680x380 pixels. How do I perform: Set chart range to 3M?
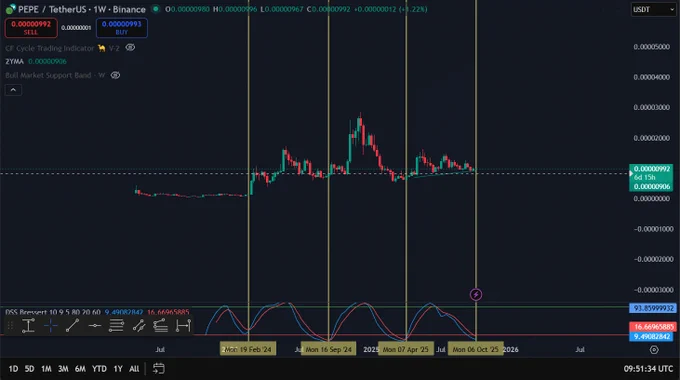tap(63, 369)
